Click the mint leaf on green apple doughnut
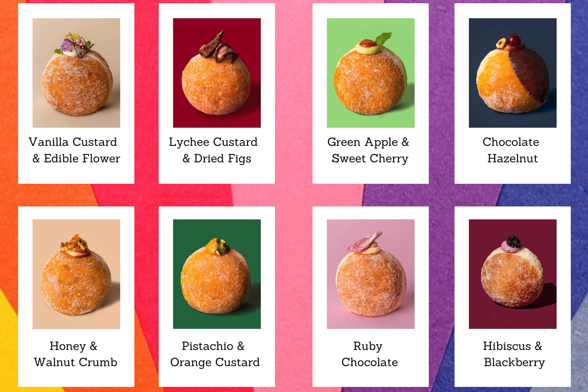The width and height of the screenshot is (588, 392). [384, 39]
